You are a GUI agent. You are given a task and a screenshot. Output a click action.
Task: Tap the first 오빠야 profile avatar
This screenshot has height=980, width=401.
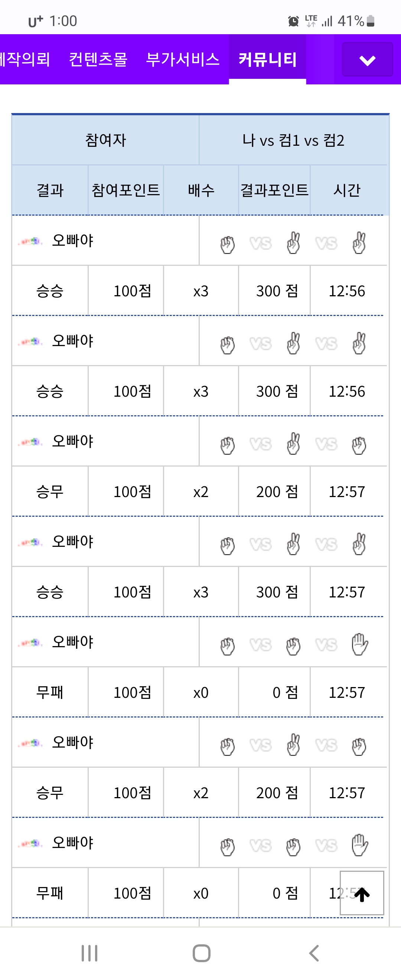click(30, 241)
